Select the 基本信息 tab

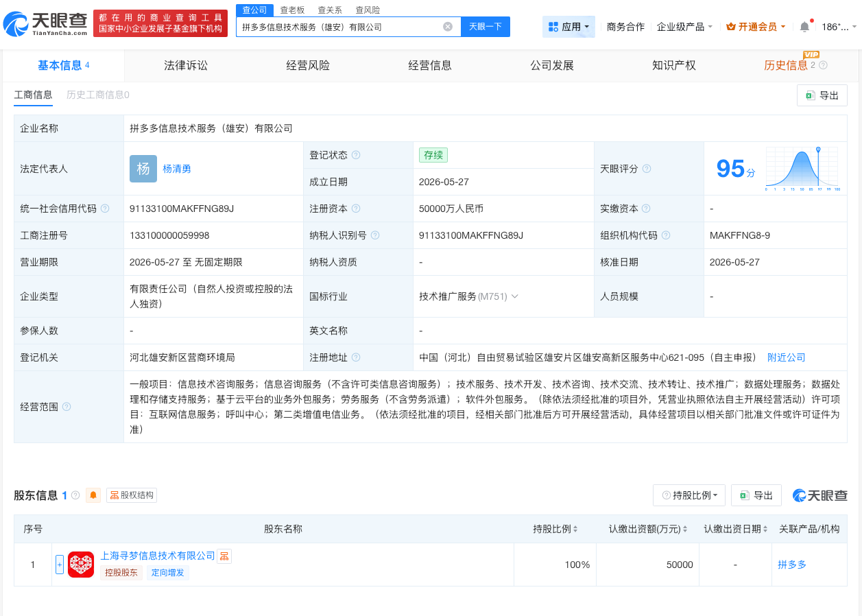click(x=64, y=65)
